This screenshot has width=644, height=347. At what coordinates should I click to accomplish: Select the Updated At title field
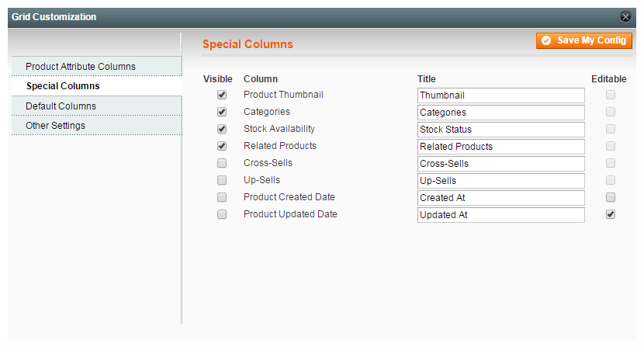500,215
